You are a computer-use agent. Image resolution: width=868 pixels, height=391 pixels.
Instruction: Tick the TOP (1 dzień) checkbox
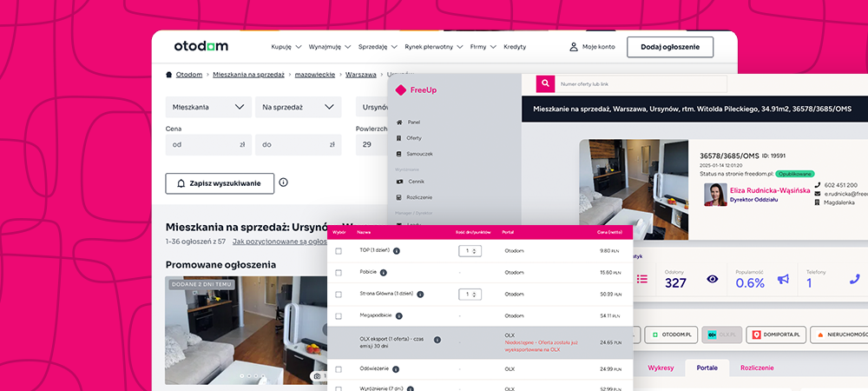tap(339, 250)
